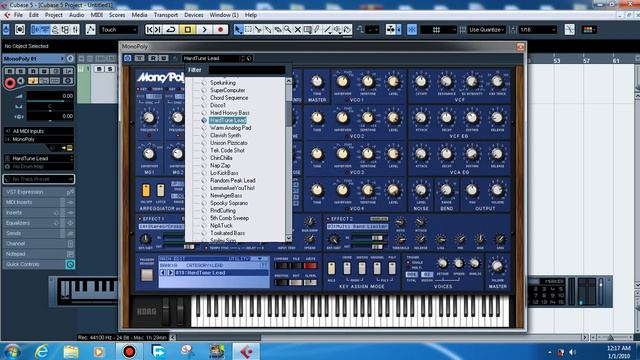Click the toolbar Record transport button
Image resolution: width=640 pixels, height=360 pixels.
221,29
